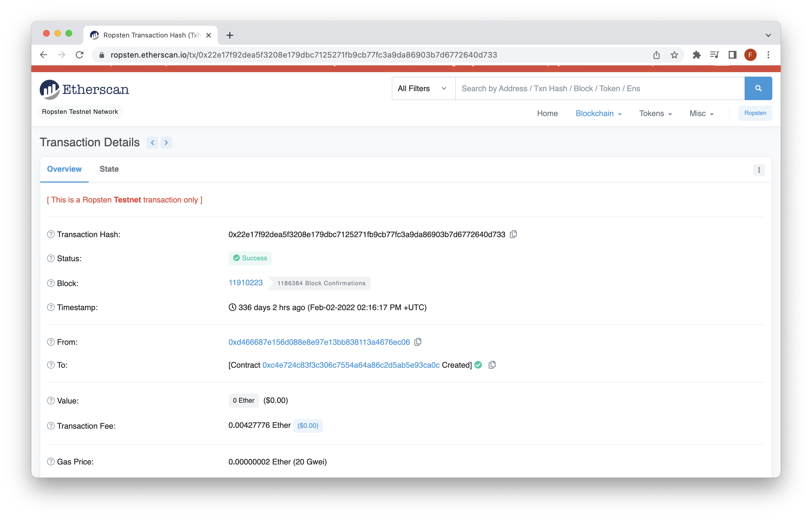Open the browser extensions puzzle icon
Viewport: 812px width, 519px height.
click(x=697, y=55)
